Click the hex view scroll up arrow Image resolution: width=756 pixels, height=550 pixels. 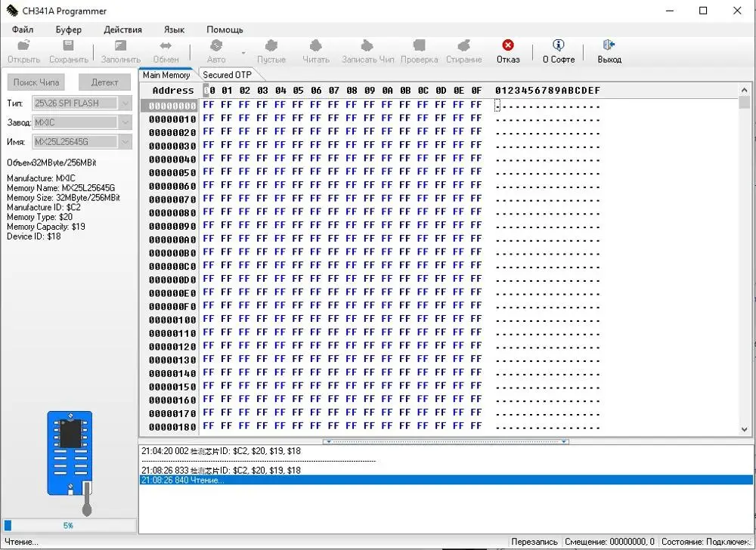tap(745, 90)
